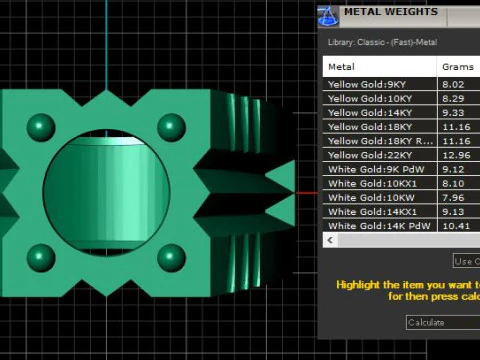Click the bottom-right sphere on ring model
Screen dimensions: 480x360
pos(171,258)
